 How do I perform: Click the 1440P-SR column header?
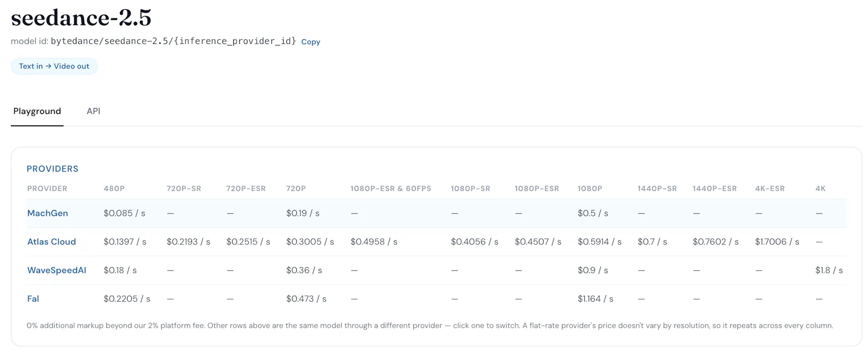658,189
